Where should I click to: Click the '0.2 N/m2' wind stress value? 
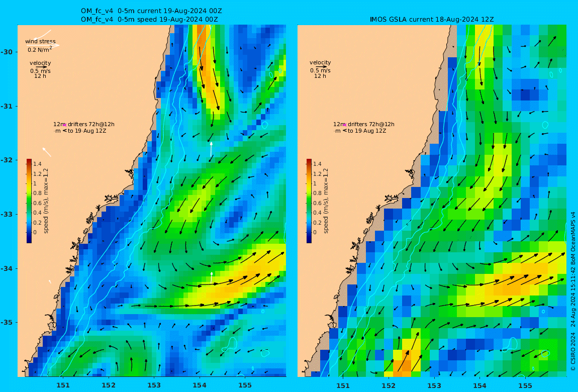pos(40,49)
